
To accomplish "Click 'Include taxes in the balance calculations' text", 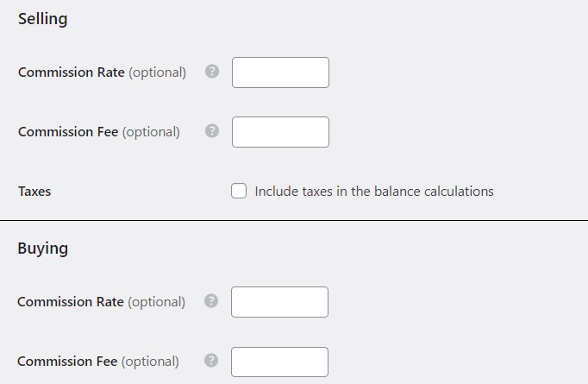I will (374, 192).
